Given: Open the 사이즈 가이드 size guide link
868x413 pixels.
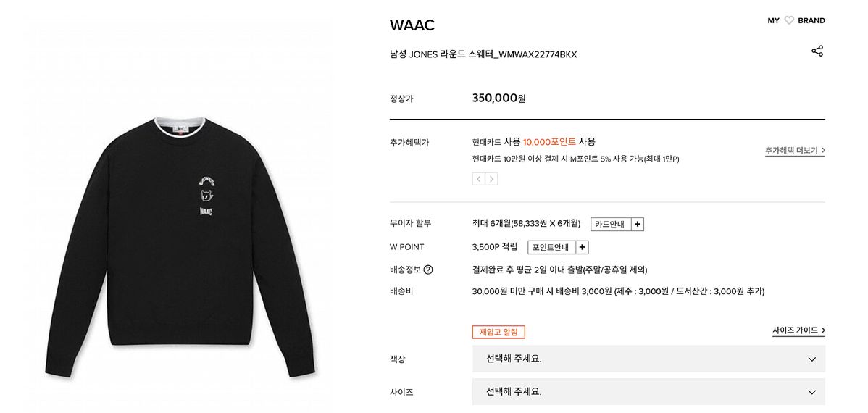Looking at the screenshot, I should 798,330.
